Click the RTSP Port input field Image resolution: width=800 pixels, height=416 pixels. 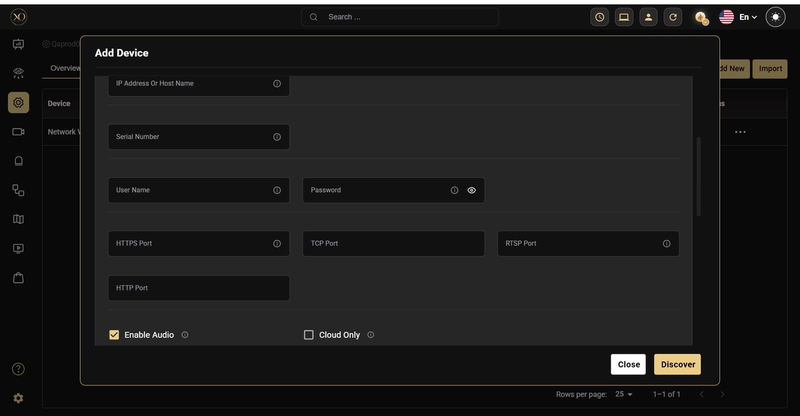588,243
